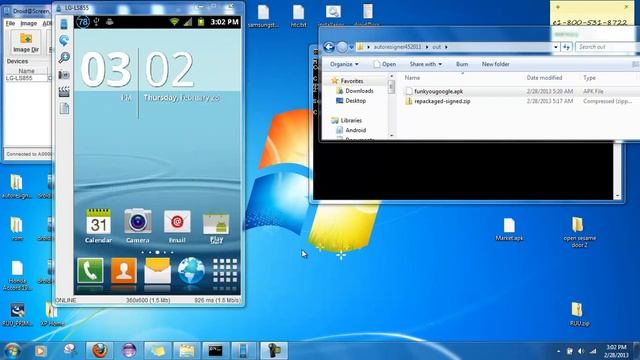
Task: Select Favorites in the navigation pane
Action: [347, 81]
